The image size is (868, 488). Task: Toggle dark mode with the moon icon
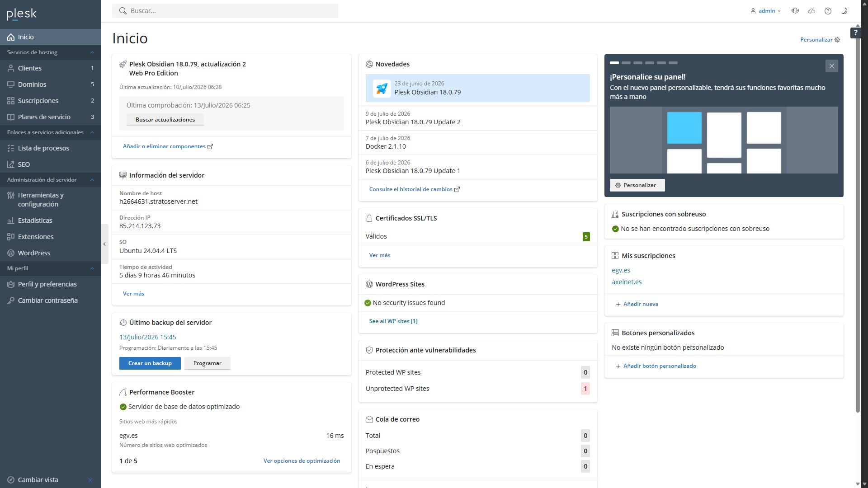(x=844, y=11)
